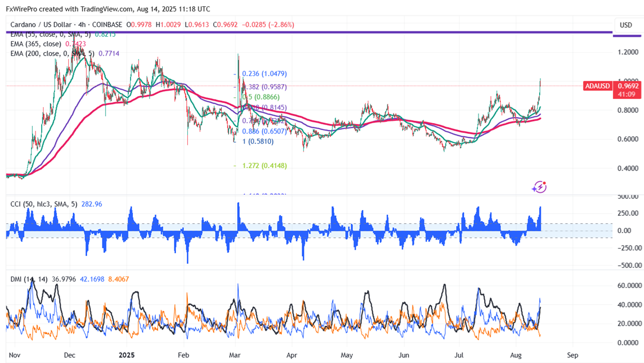The height and width of the screenshot is (363, 644).
Task: Click the blue DMI value 42.1698
Action: pos(92,279)
